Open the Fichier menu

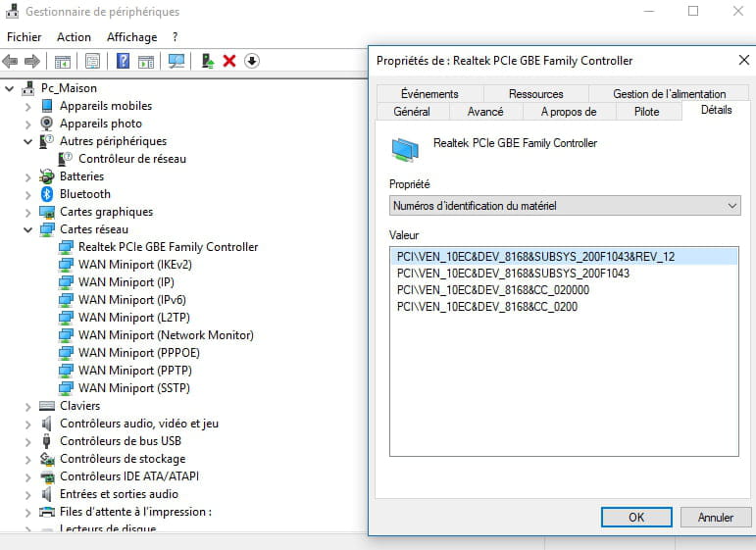pyautogui.click(x=25, y=37)
